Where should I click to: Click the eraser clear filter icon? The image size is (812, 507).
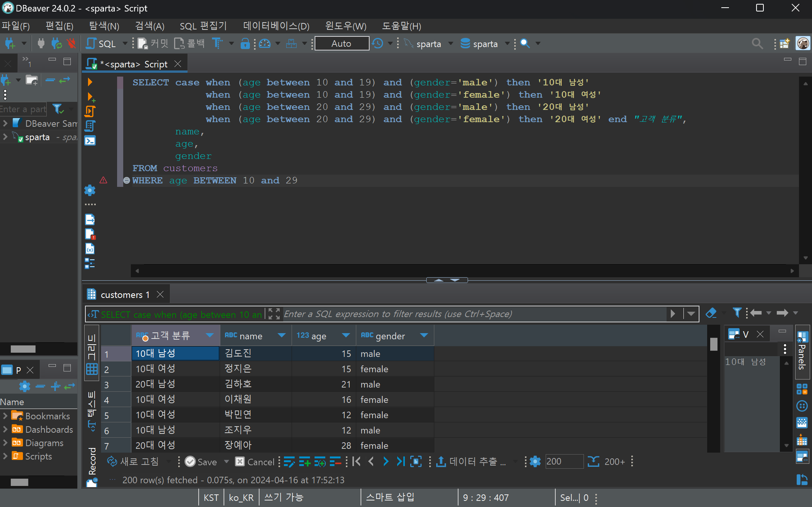(711, 313)
